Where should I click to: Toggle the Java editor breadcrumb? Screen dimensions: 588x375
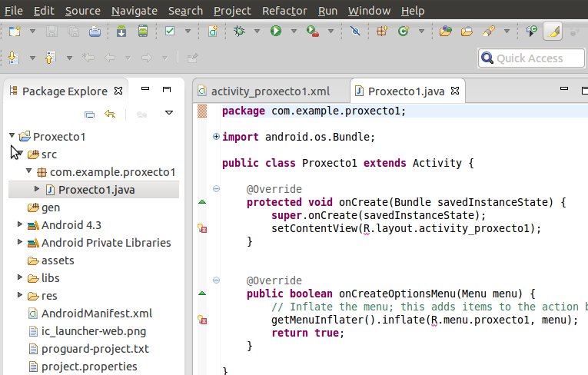click(530, 31)
